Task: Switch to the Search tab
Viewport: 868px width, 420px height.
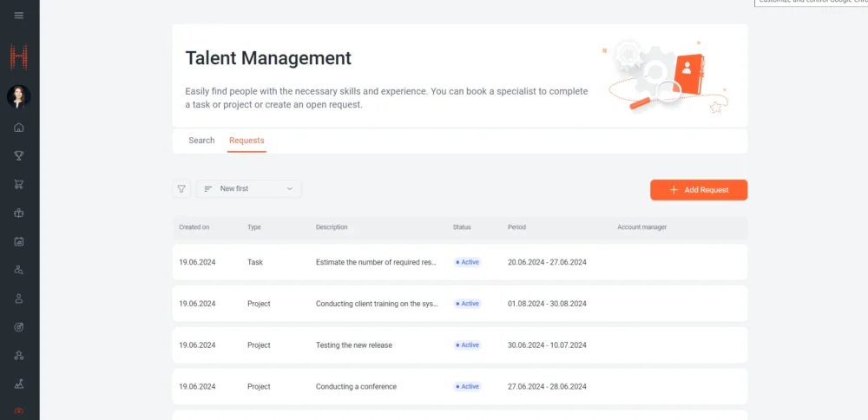Action: [x=201, y=141]
